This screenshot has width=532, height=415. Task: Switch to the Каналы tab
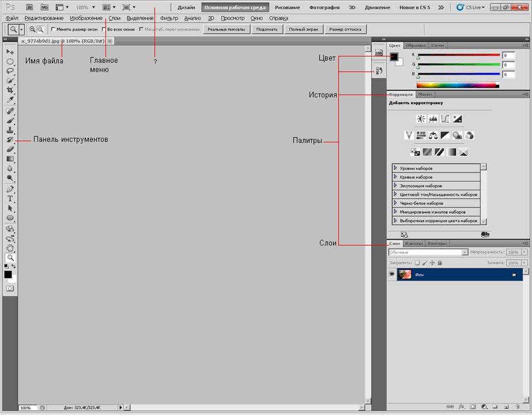(414, 243)
